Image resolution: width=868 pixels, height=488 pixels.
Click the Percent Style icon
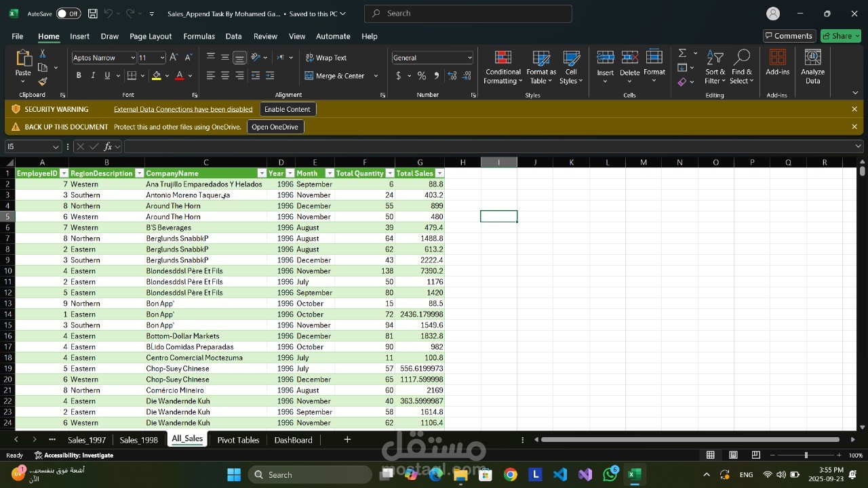coord(422,76)
